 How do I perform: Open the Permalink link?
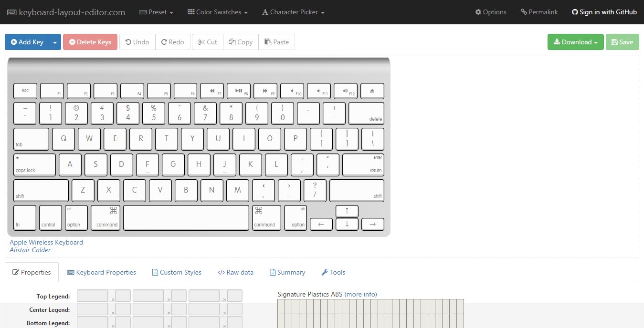point(539,12)
